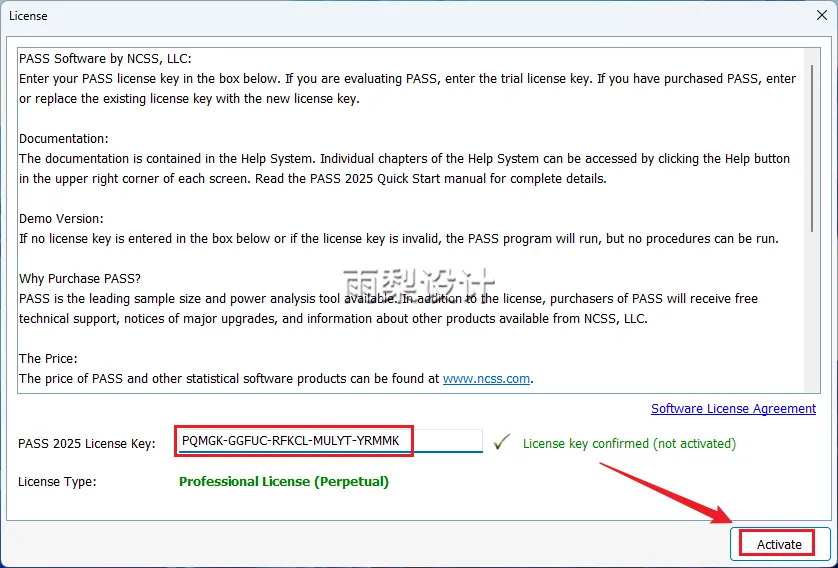Click the 'The Price:' heading
This screenshot has height=568, width=838.
click(48, 359)
